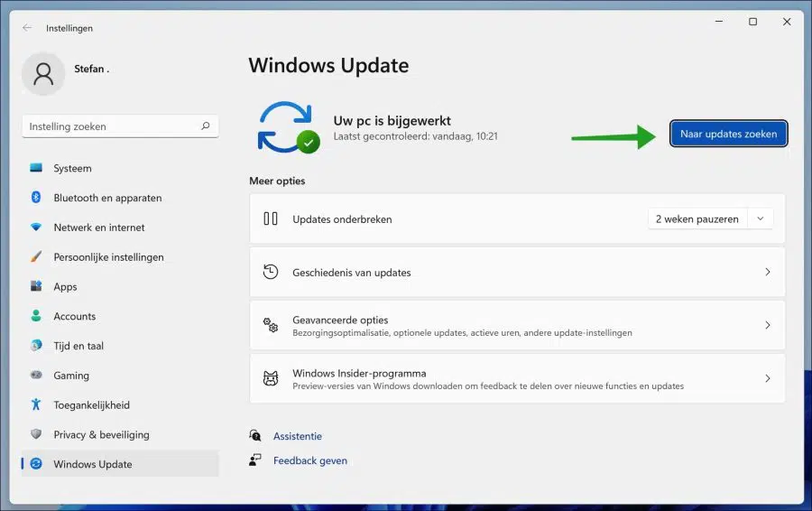Image resolution: width=812 pixels, height=511 pixels.
Task: Click the Systeem monitor icon in sidebar
Action: click(36, 167)
